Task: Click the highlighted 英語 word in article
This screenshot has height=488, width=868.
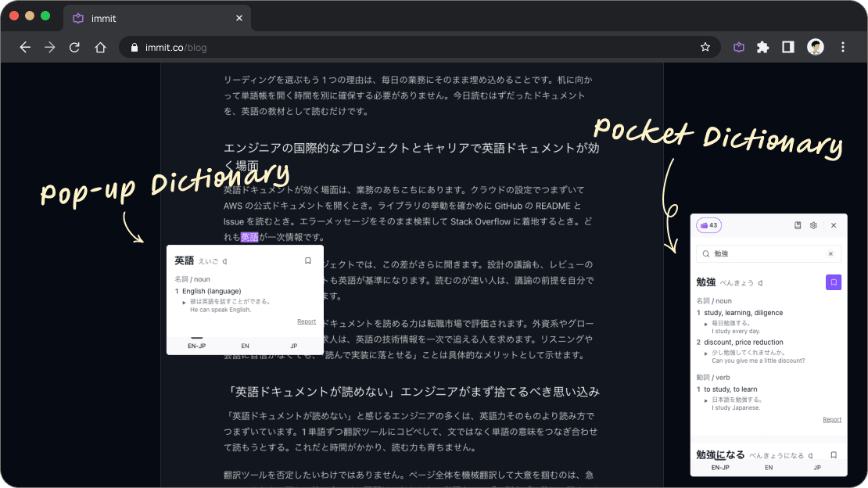Action: 249,237
